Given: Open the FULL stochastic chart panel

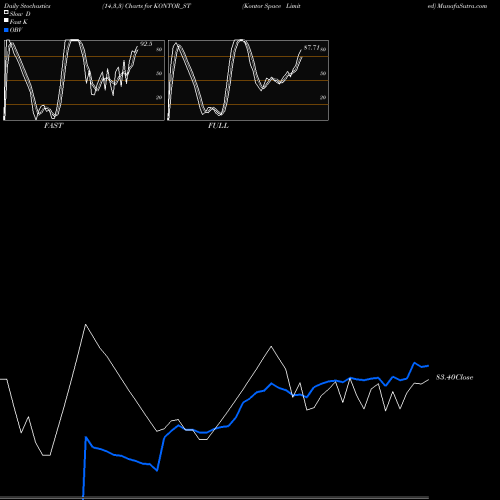Looking at the screenshot, I should [248, 80].
